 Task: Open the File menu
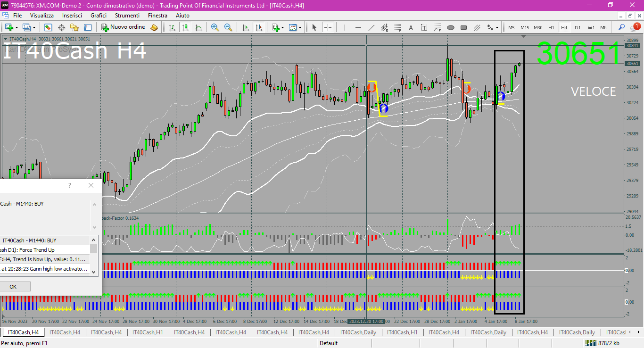click(x=17, y=15)
